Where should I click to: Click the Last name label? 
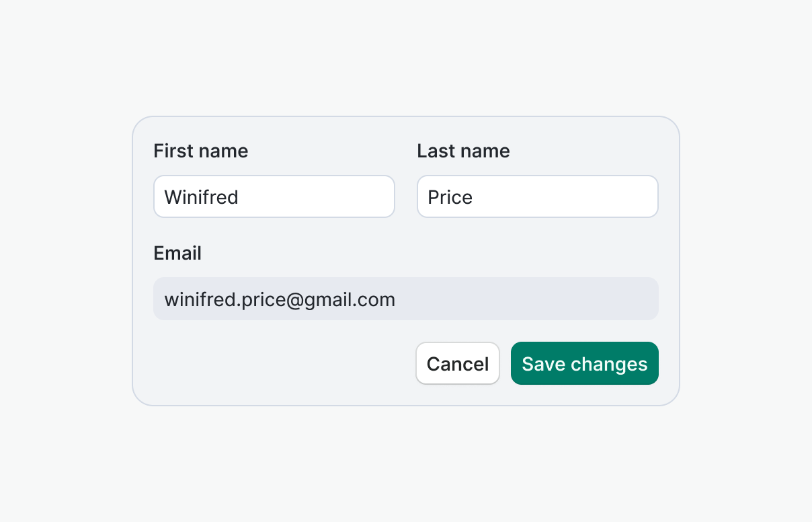[463, 151]
